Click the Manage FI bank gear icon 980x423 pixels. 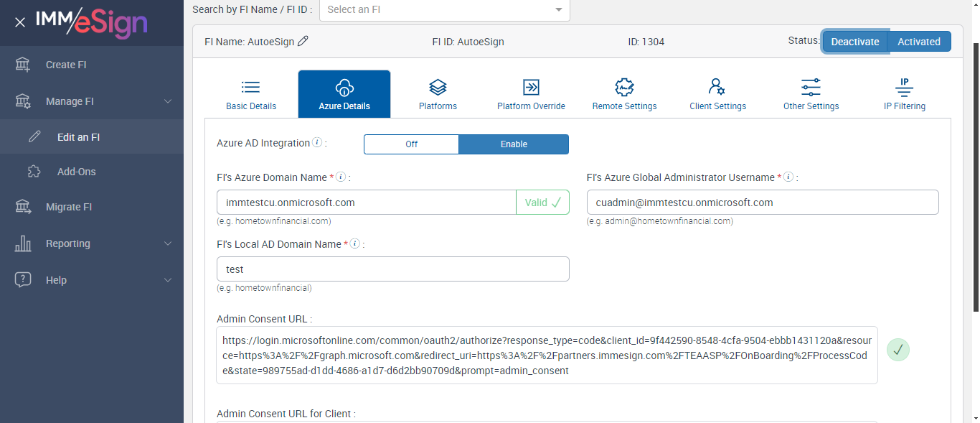point(23,101)
